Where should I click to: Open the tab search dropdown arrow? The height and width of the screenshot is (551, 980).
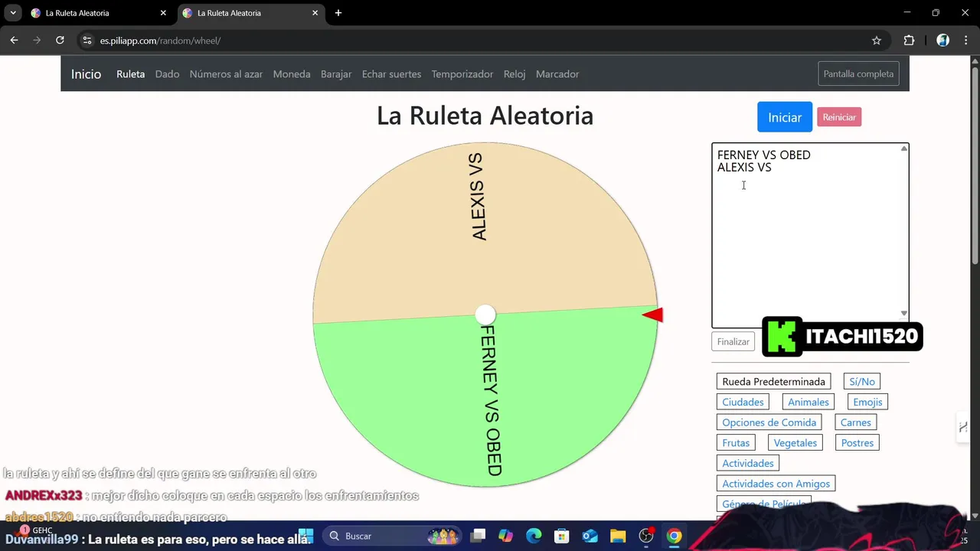pyautogui.click(x=13, y=13)
